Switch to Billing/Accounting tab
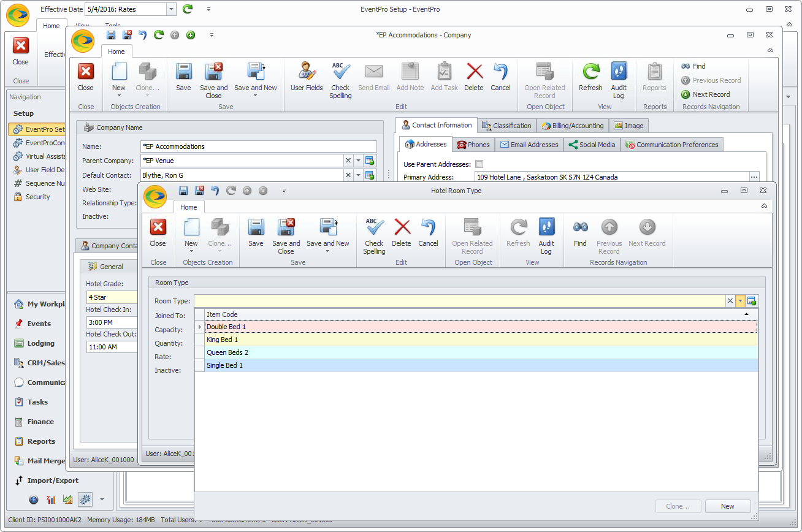802x532 pixels. point(573,126)
